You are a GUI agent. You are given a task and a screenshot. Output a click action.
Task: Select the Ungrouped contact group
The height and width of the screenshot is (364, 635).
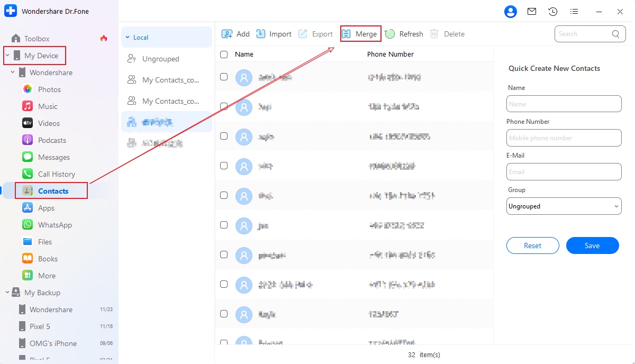pyautogui.click(x=166, y=59)
